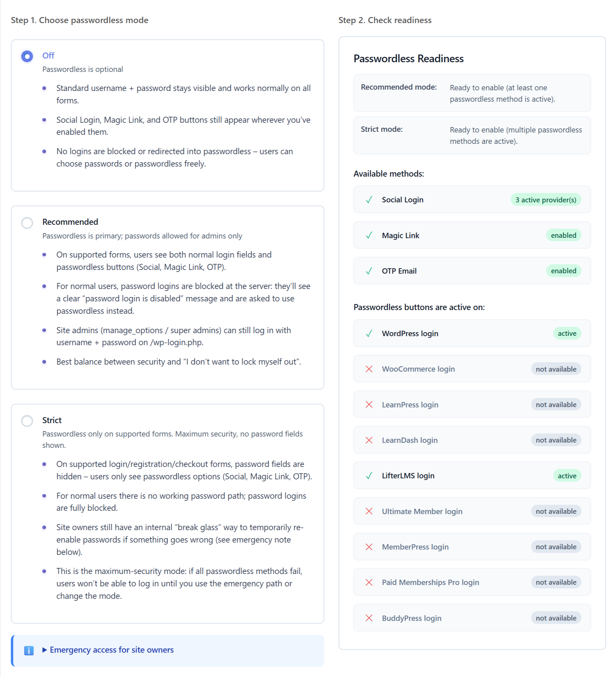
Task: Click the green check beside LifterLMS login
Action: (369, 476)
